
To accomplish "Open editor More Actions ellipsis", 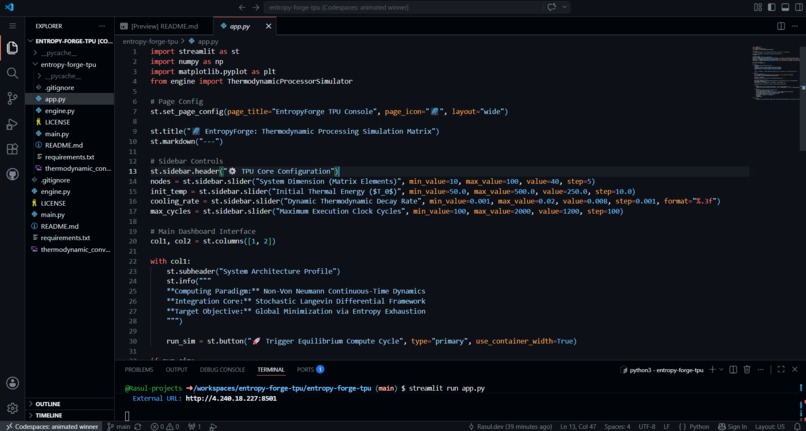I will click(x=795, y=26).
